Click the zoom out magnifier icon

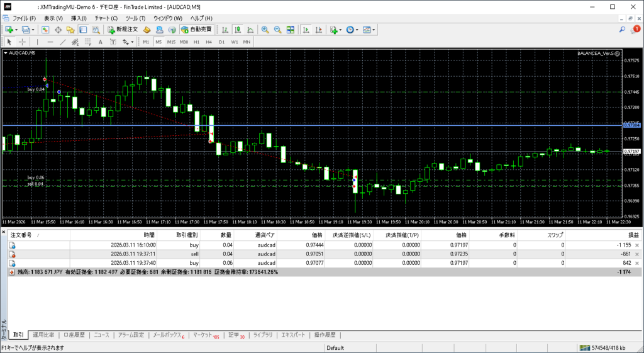277,30
